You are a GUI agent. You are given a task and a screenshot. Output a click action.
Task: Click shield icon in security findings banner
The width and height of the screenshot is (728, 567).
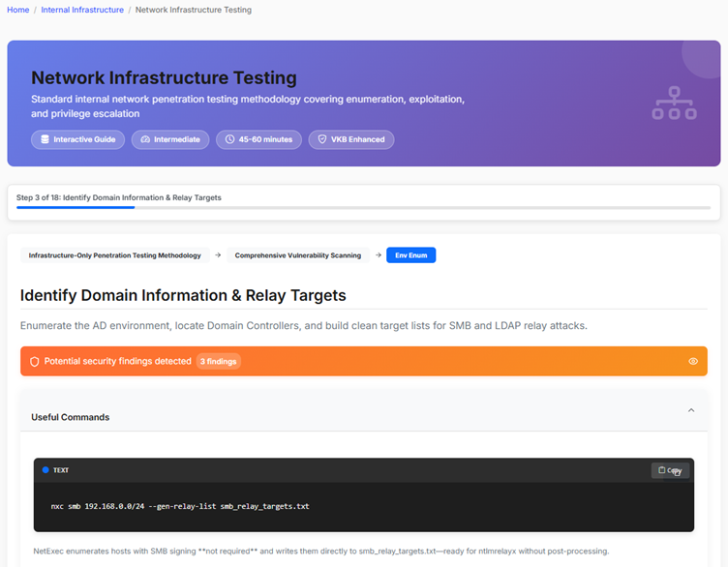(x=34, y=361)
